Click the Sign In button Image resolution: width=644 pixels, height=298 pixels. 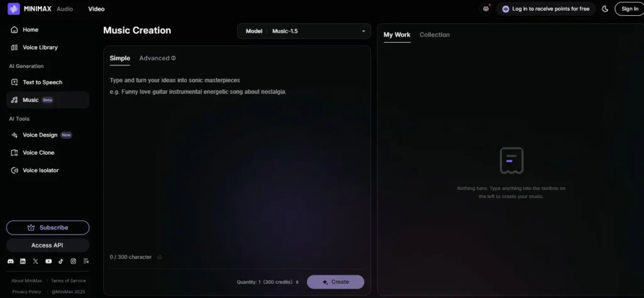click(630, 9)
